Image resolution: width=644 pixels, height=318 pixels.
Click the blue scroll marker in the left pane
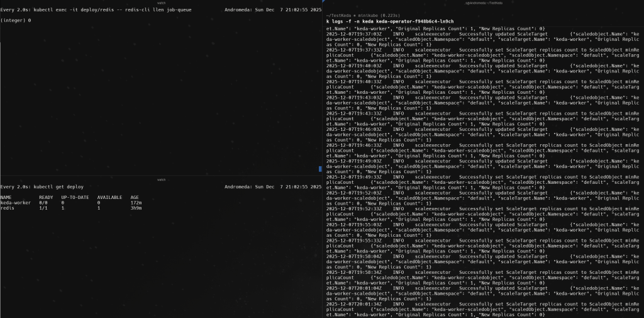click(x=320, y=169)
